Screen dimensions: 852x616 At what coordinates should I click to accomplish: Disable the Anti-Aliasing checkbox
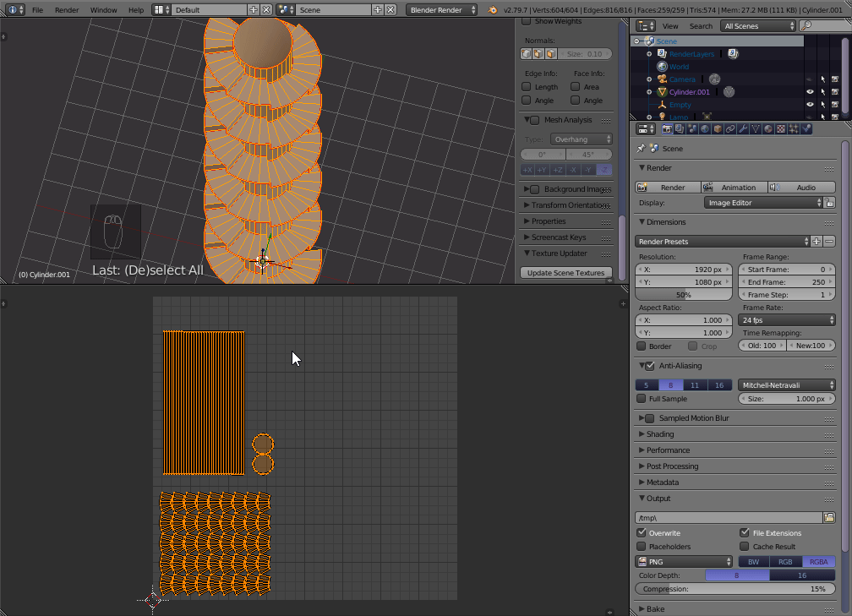point(650,366)
